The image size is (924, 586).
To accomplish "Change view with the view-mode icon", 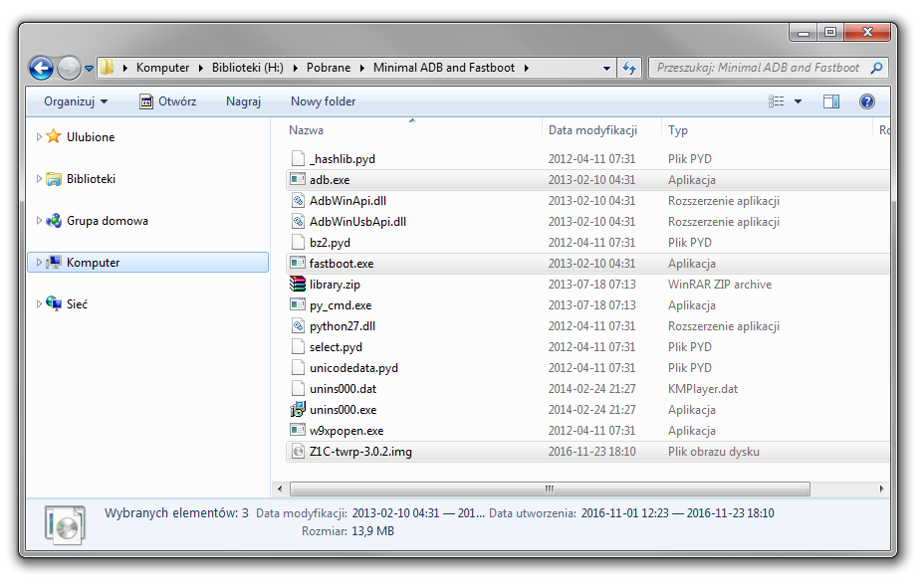I will pos(776,101).
